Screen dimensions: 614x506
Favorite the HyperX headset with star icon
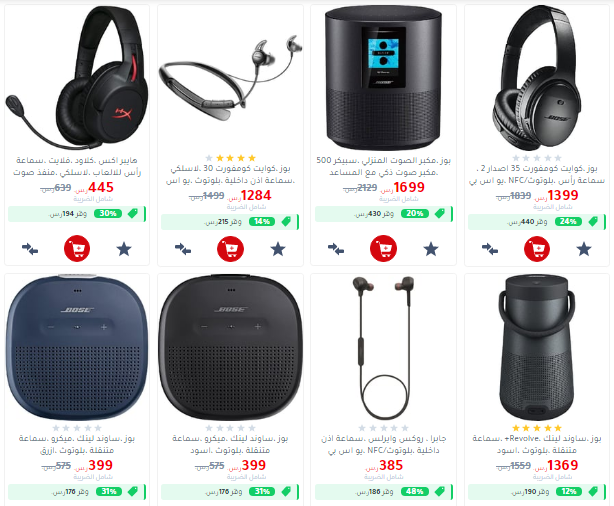(x=124, y=249)
